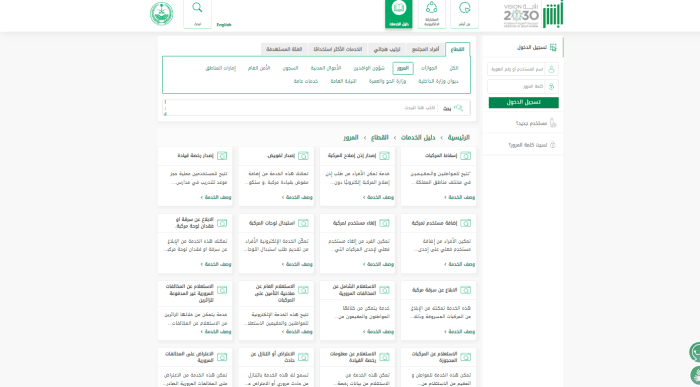Filter by الجوازات sector
The width and height of the screenshot is (700, 387).
(x=429, y=68)
